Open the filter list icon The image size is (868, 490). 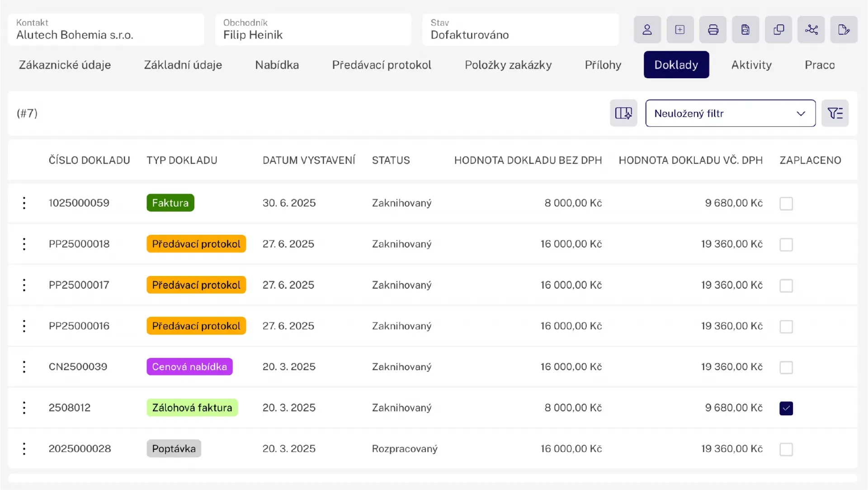(835, 113)
